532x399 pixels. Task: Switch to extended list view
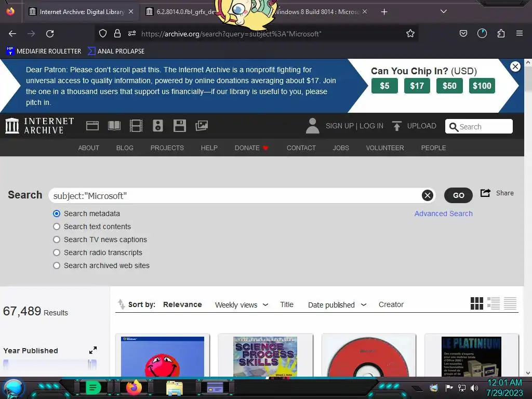pos(494,303)
